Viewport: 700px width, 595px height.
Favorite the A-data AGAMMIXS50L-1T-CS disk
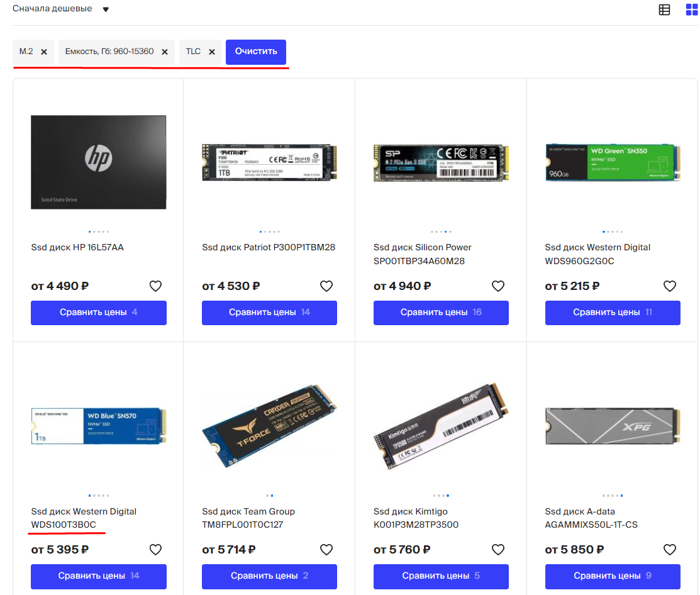(x=669, y=550)
